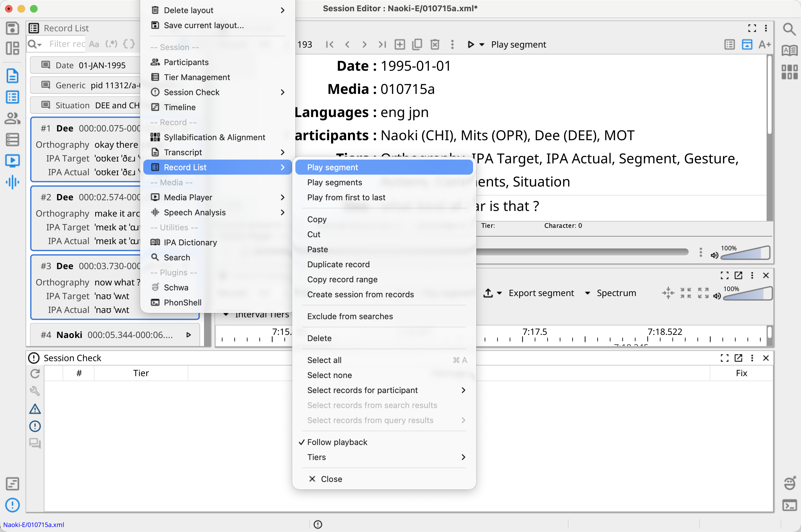Click Save current layout...
The width and height of the screenshot is (801, 532).
tap(217, 25)
